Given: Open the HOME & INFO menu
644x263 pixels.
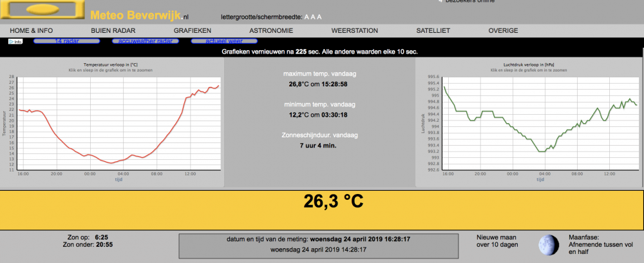Looking at the screenshot, I should coord(31,30).
